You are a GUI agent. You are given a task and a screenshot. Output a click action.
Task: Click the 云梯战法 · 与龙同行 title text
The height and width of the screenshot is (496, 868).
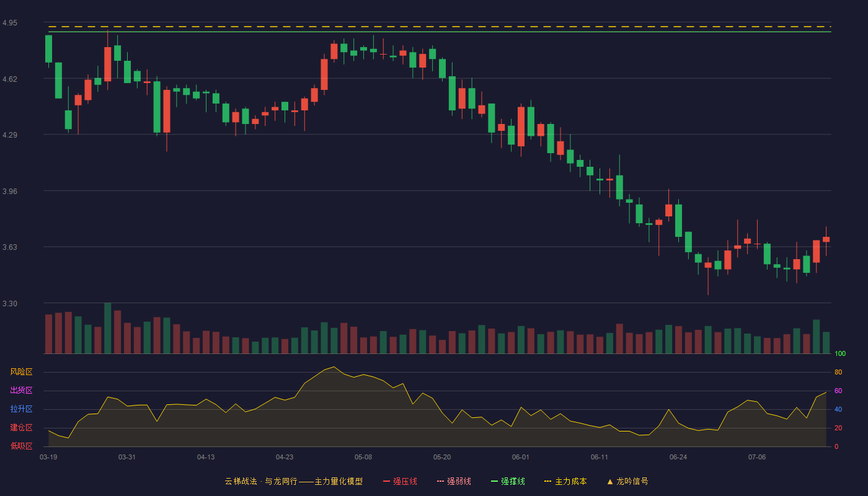(x=261, y=481)
